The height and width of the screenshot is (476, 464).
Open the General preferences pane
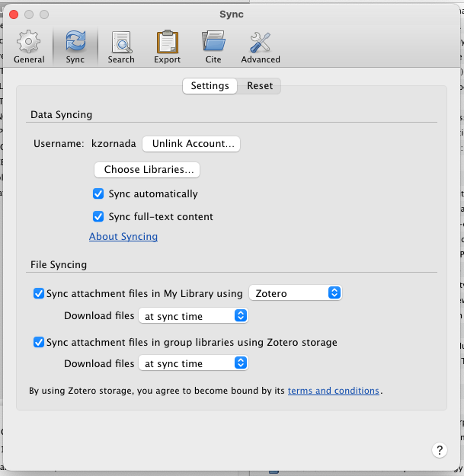click(29, 46)
